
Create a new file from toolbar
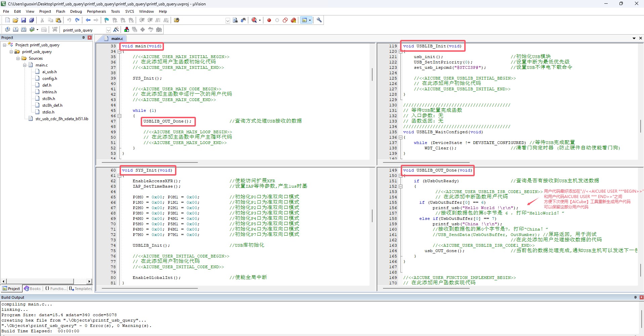[x=7, y=20]
